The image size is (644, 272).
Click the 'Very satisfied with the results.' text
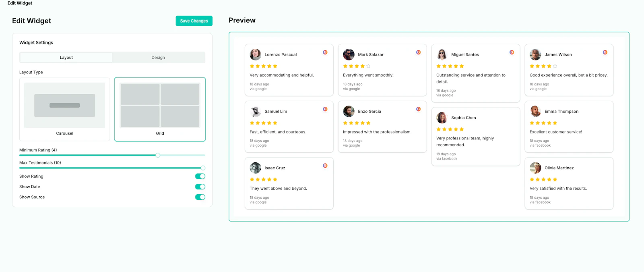coord(558,189)
